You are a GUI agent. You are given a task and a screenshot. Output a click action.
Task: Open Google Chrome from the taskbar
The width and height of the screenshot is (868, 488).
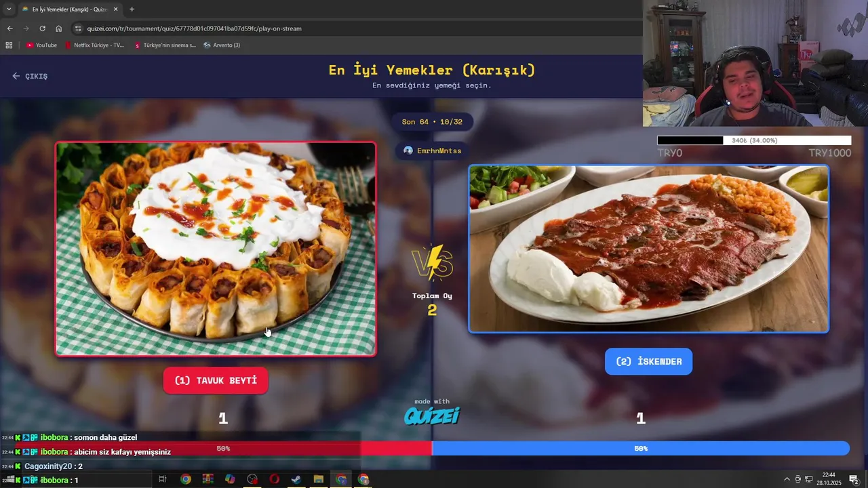click(x=185, y=479)
